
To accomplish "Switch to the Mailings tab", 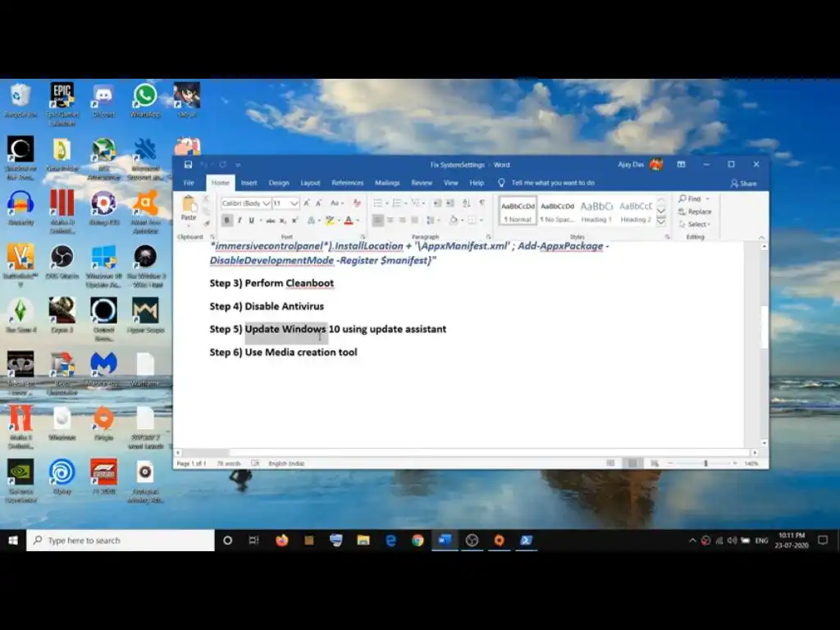I will [387, 183].
